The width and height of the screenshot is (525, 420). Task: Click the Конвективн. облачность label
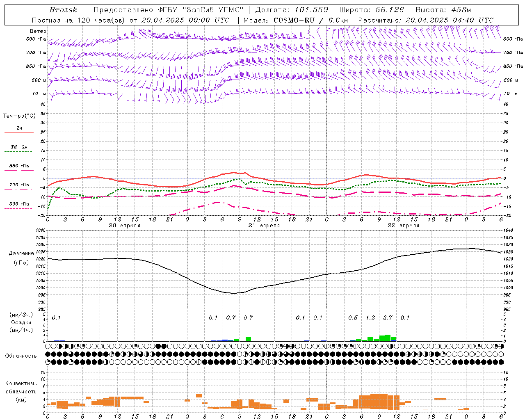(21, 388)
